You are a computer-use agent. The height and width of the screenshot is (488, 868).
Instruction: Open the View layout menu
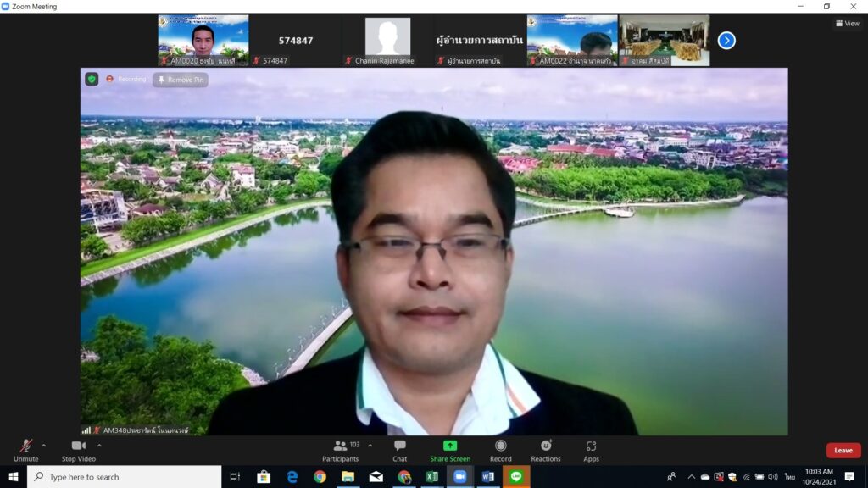[x=848, y=23]
